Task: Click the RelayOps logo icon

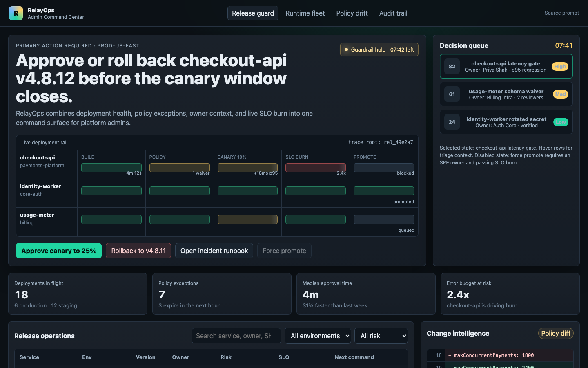Action: pos(16,13)
